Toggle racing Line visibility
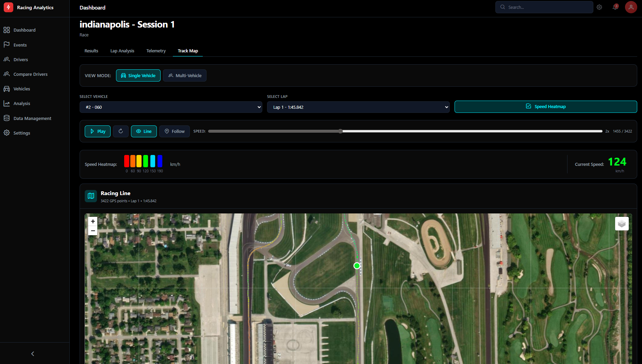Image resolution: width=642 pixels, height=364 pixels. [144, 131]
